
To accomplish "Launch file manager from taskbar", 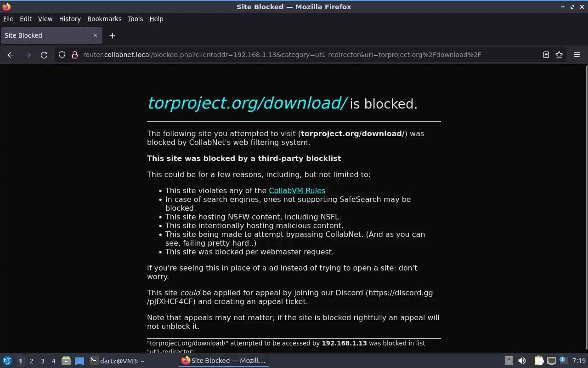I will 66,361.
